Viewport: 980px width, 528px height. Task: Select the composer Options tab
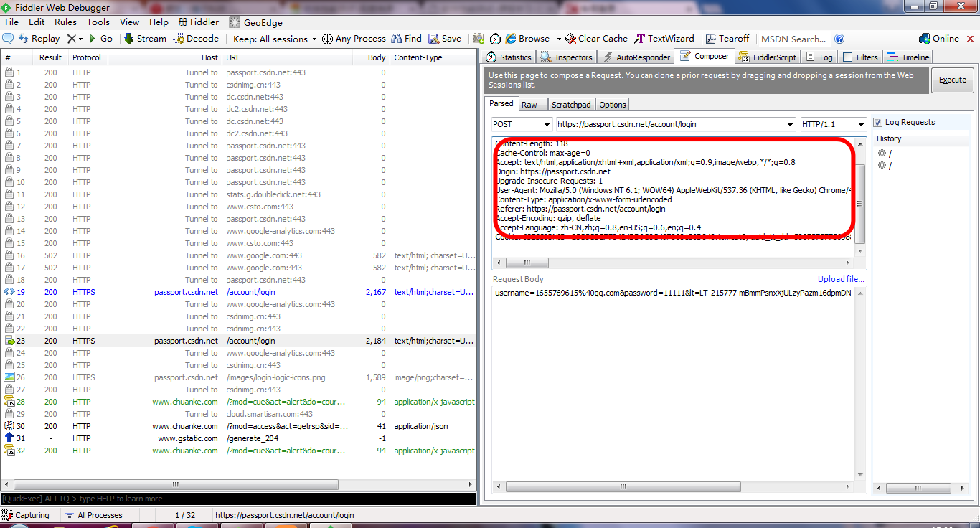[613, 105]
